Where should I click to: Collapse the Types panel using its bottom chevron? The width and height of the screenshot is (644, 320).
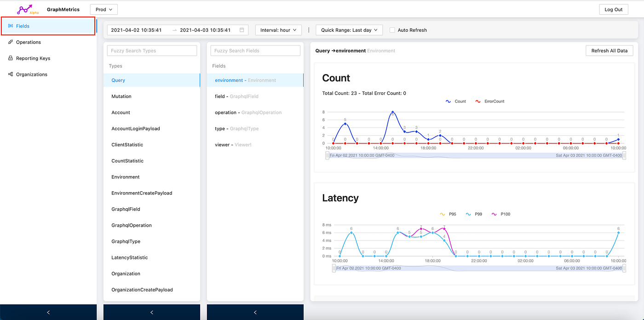(152, 312)
